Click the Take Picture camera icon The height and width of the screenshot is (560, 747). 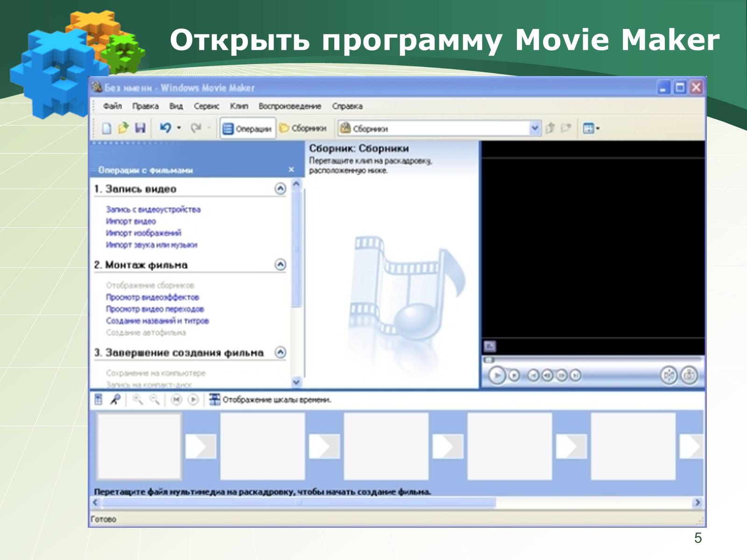pyautogui.click(x=690, y=375)
